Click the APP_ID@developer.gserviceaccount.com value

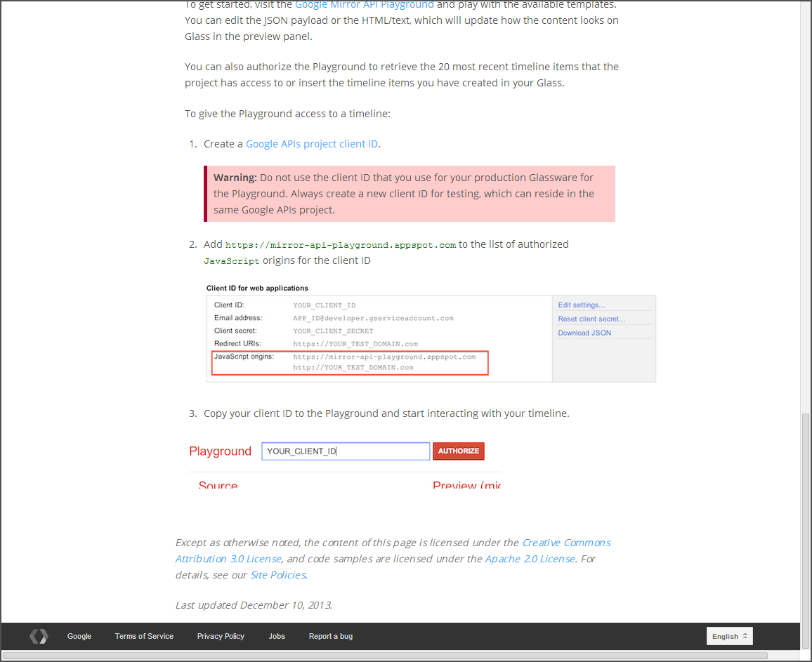[x=374, y=318]
